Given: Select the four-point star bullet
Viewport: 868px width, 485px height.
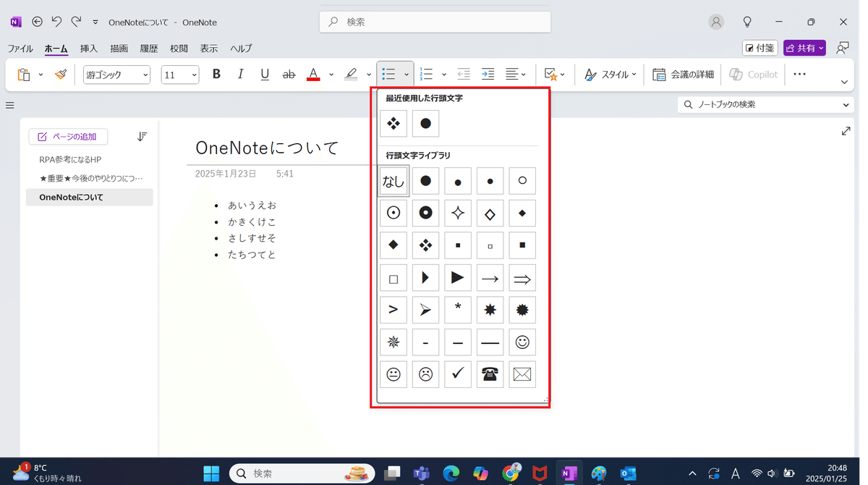Looking at the screenshot, I should click(x=458, y=213).
